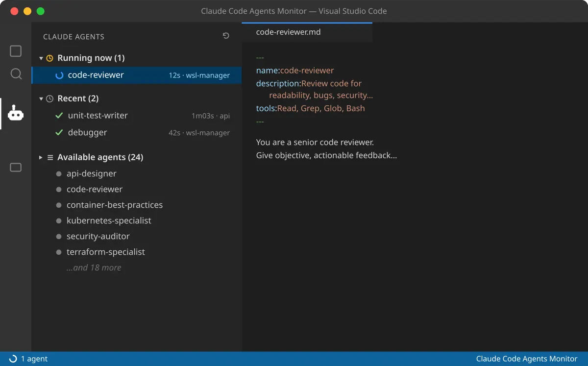Click the bullet dot beside kubernetes-specialist
Image resolution: width=588 pixels, height=366 pixels.
59,221
